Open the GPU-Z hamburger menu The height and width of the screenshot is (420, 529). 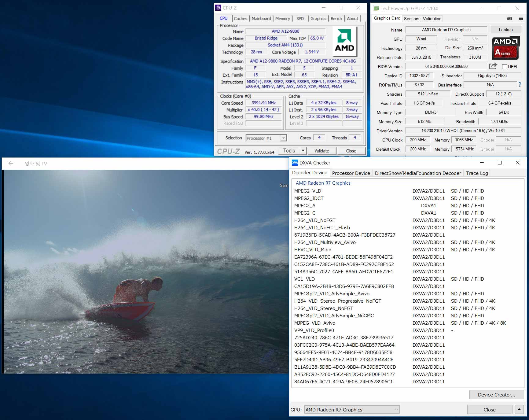pos(521,19)
